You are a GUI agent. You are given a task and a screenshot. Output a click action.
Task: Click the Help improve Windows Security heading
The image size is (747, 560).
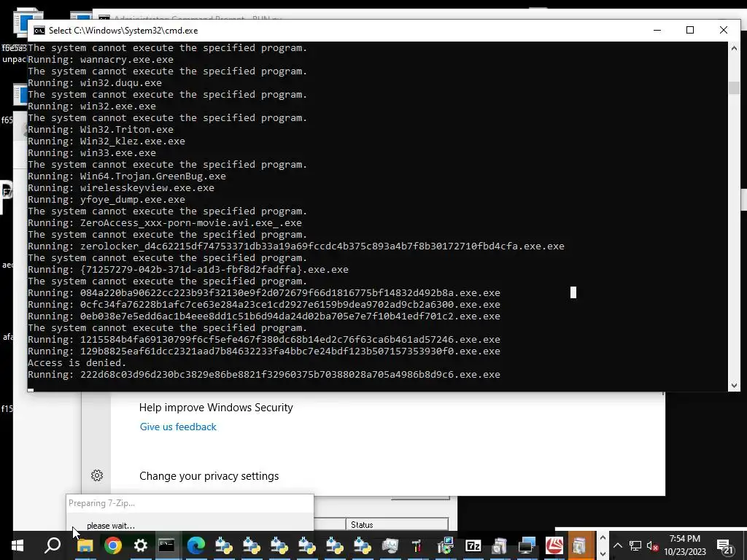[x=216, y=408]
